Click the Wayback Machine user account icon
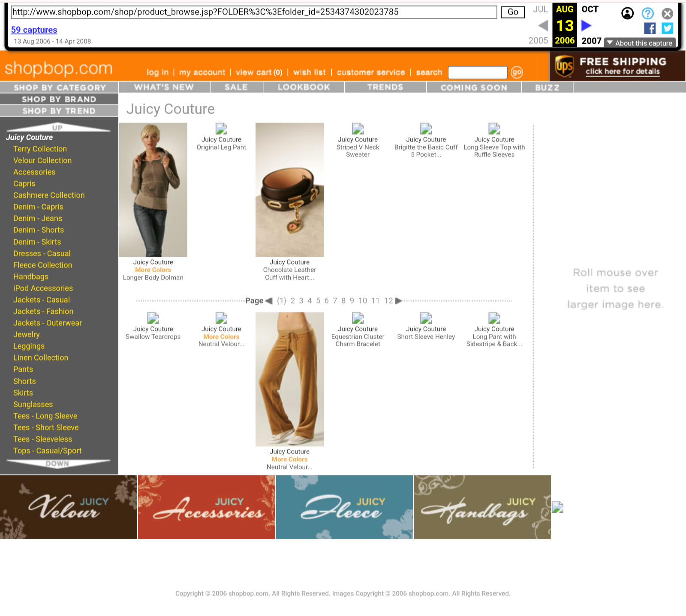Viewport: 686px width, 616px height. pyautogui.click(x=627, y=14)
